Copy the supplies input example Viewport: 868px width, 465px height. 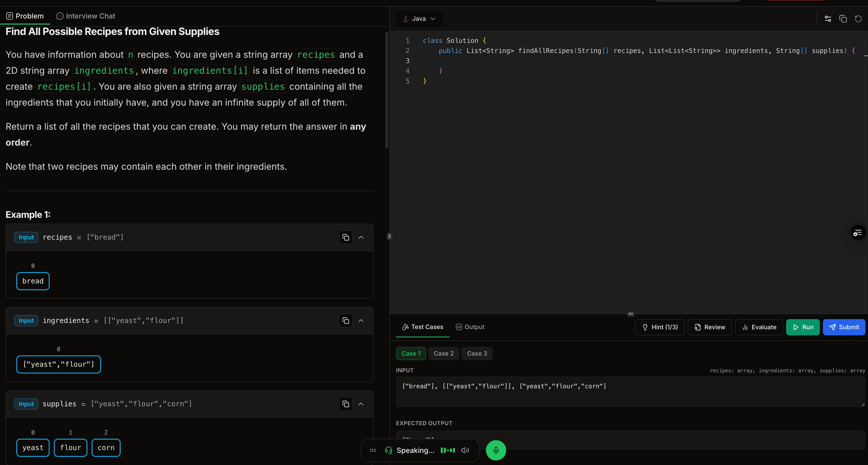tap(345, 404)
